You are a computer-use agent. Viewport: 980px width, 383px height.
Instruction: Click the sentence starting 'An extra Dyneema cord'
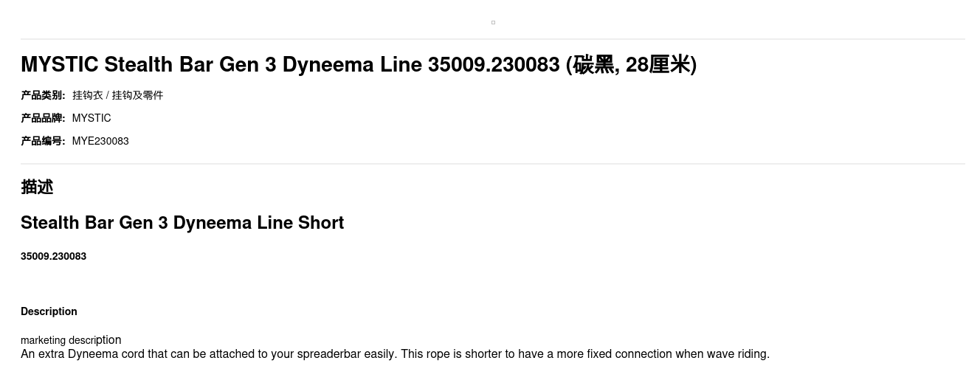[x=209, y=354]
